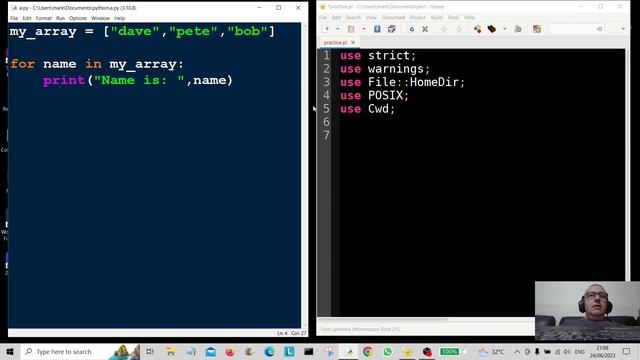Switch to the practice.pl tab in Geany
The image size is (640, 360).
(335, 42)
